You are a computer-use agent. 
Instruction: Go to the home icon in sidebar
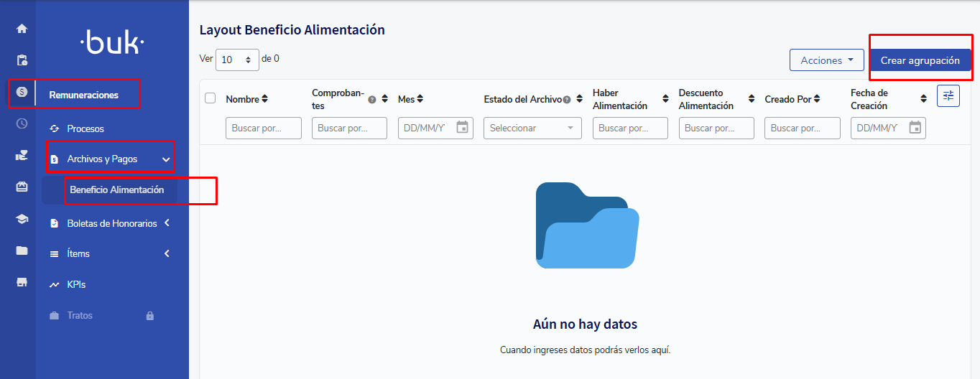point(22,29)
